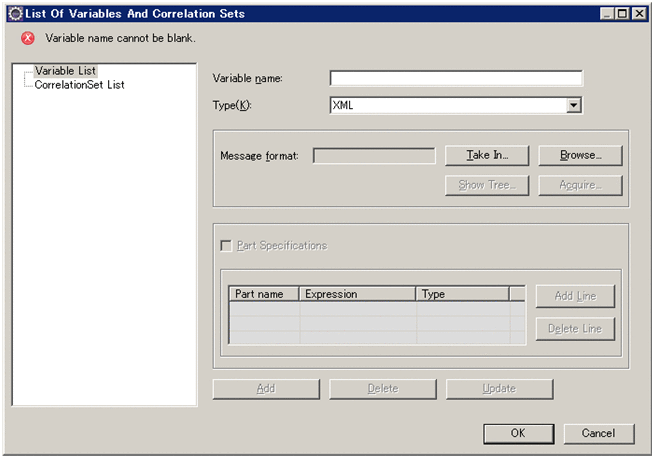This screenshot has width=655, height=459.
Task: Click the Delete Line button
Action: pos(575,329)
